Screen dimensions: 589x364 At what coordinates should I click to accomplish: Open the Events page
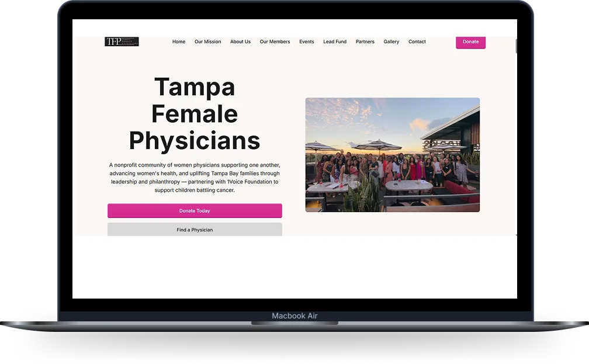307,41
